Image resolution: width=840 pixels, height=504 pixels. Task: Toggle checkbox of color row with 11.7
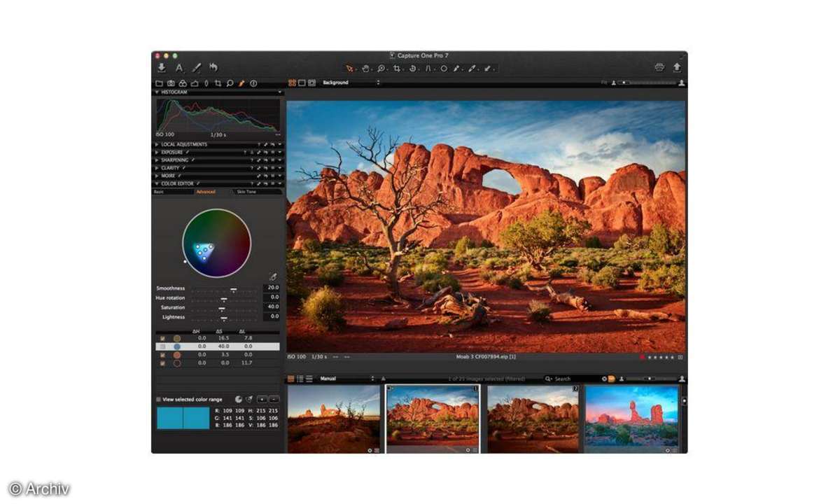click(x=163, y=363)
